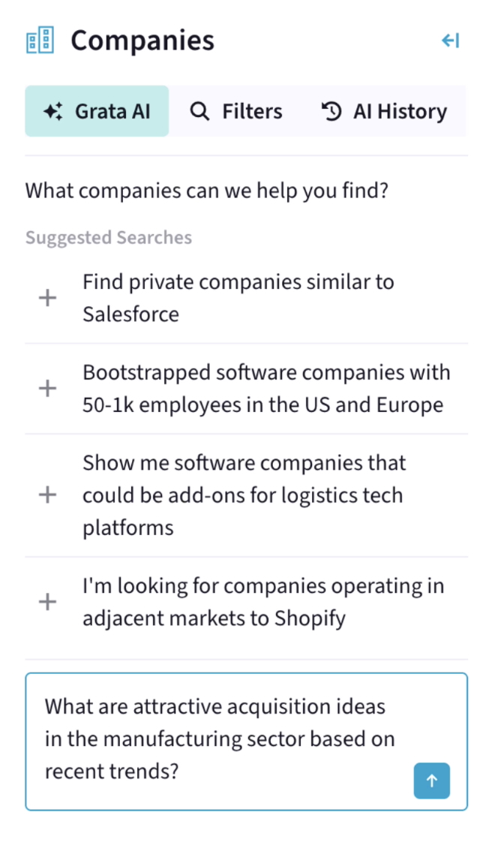The height and width of the screenshot is (842, 504).
Task: Submit the manufacturing acquisition question
Action: point(432,780)
